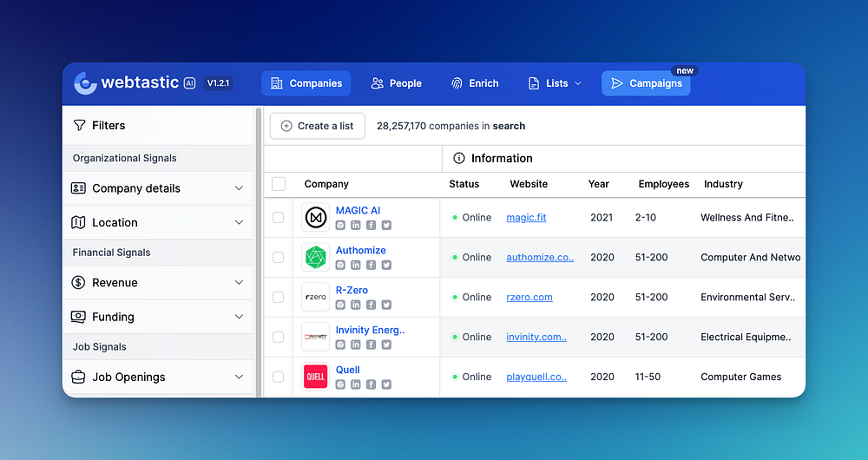The width and height of the screenshot is (868, 460).
Task: Check the R-Zero row checkbox
Action: click(x=279, y=297)
